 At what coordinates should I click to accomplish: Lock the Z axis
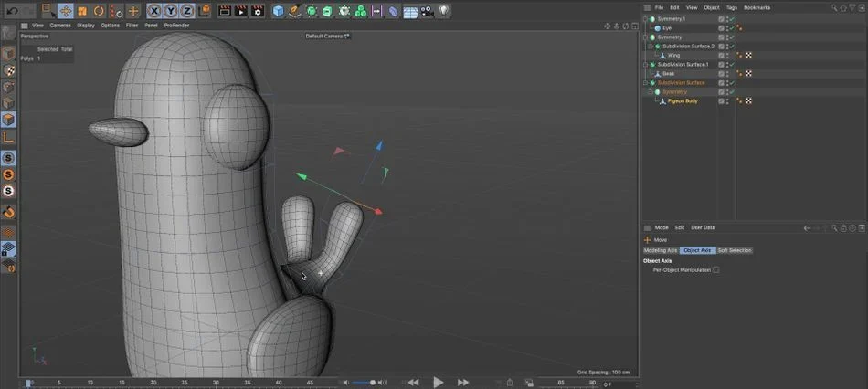tap(187, 11)
